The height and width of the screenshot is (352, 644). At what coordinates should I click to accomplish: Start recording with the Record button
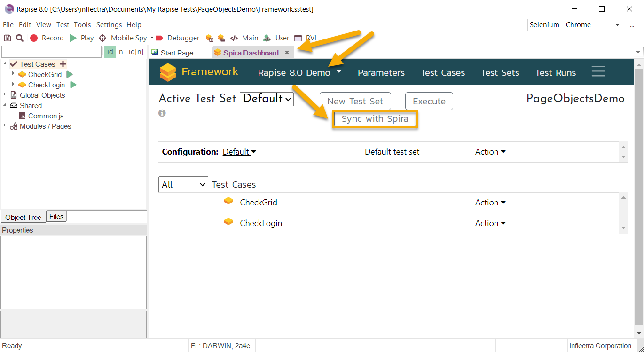click(47, 38)
